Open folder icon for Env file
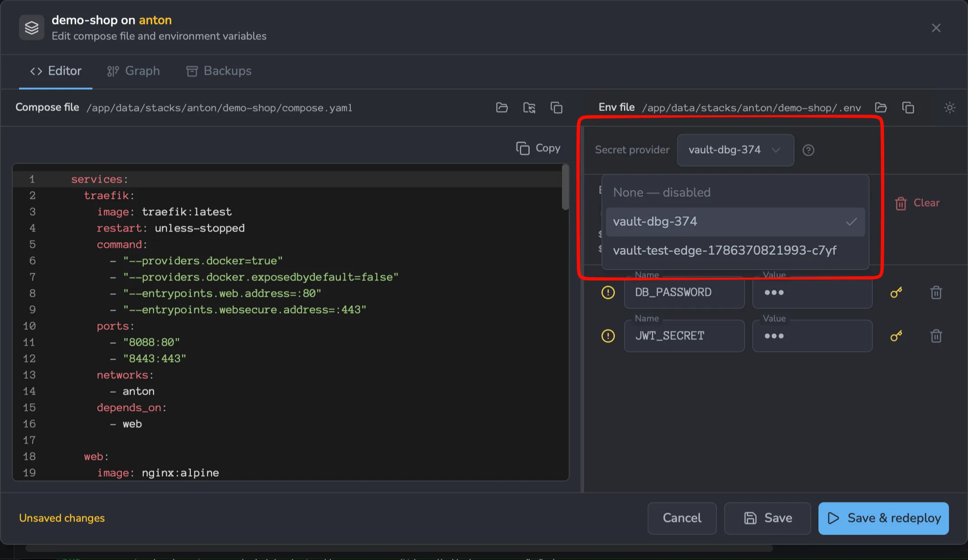The image size is (968, 560). click(x=881, y=108)
